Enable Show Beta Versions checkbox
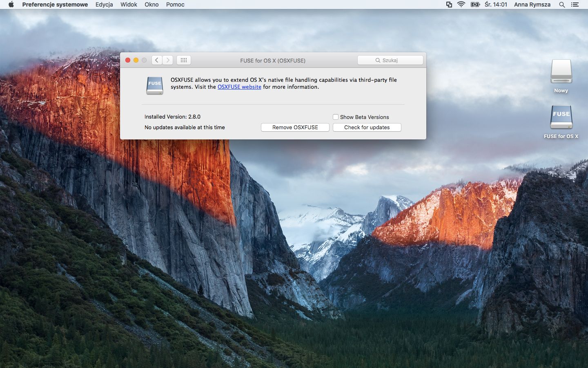 (x=336, y=117)
